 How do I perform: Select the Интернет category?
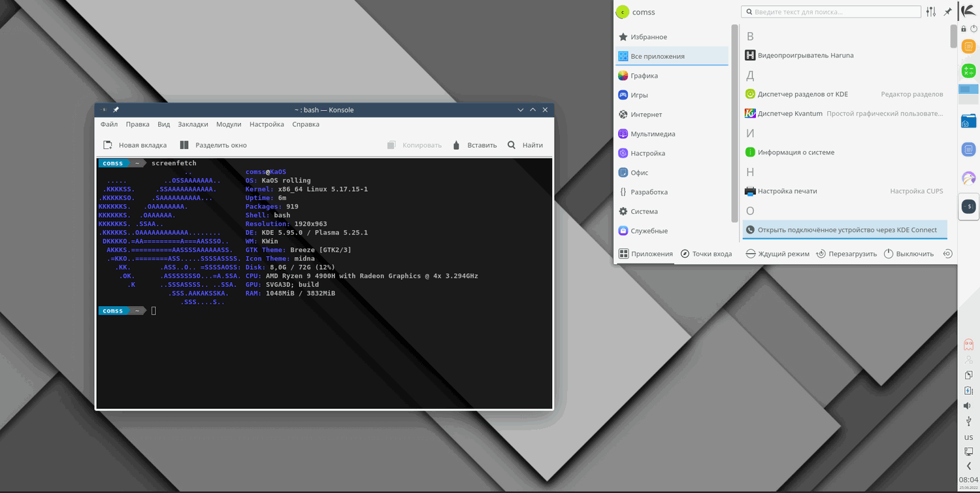point(672,114)
